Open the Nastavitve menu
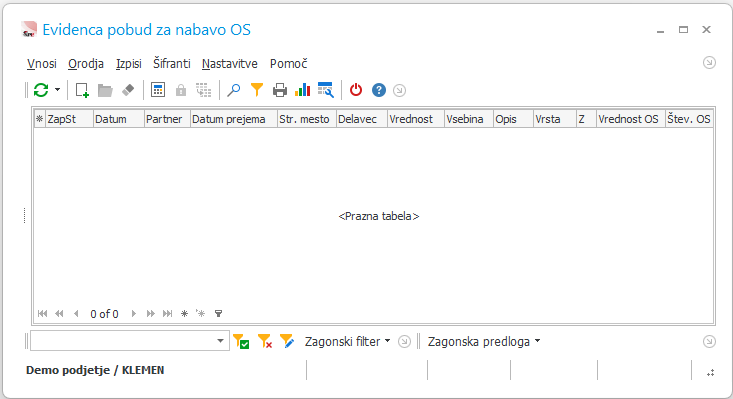733x399 pixels. pos(230,64)
